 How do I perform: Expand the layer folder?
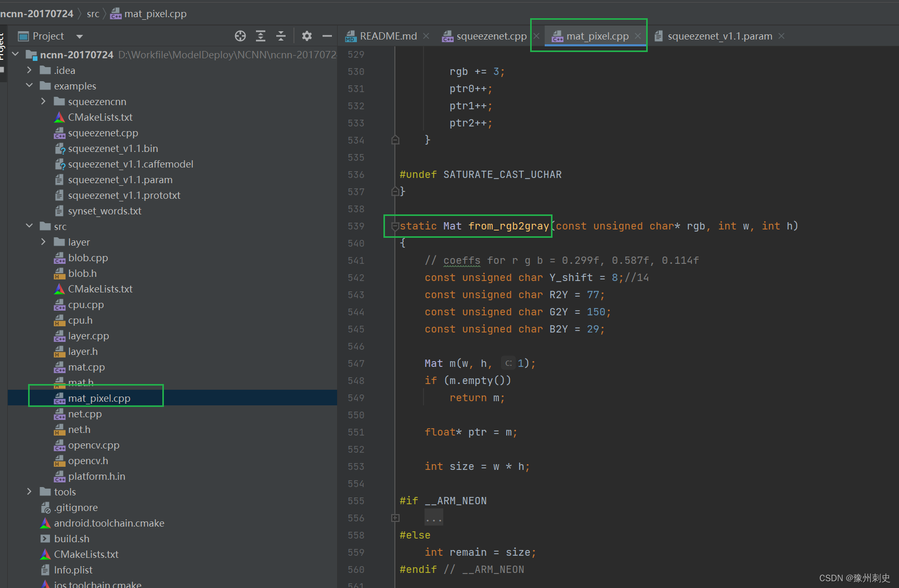(x=43, y=241)
